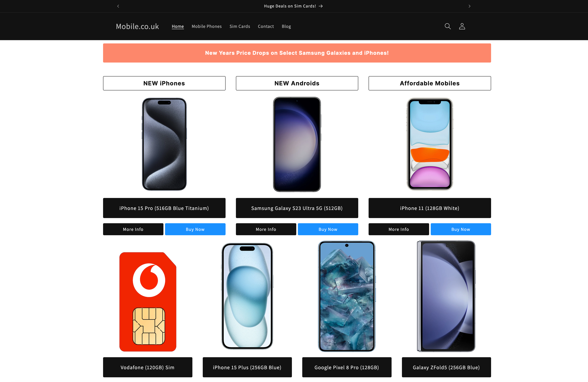Open Samsung Galaxy S23 Ultra 5G (512GB) title

coord(297,208)
